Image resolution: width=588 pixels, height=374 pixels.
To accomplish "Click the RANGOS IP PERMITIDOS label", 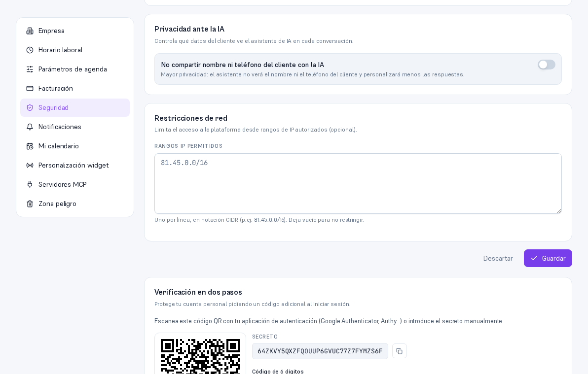I will click(188, 146).
